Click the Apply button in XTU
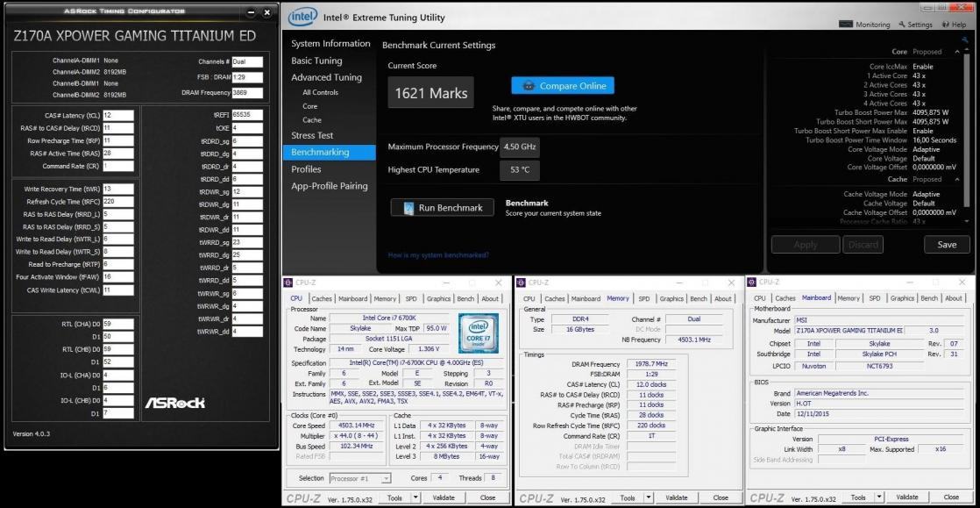 click(805, 245)
